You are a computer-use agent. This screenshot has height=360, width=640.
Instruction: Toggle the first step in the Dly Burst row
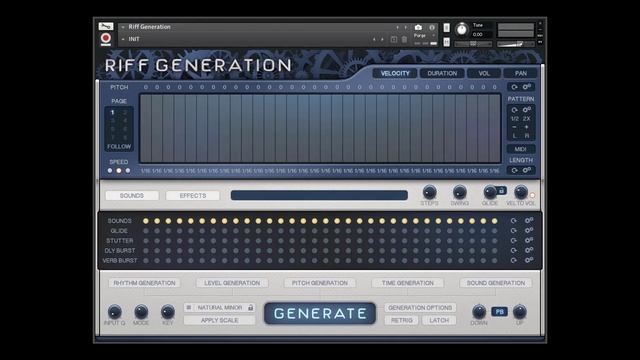pyautogui.click(x=146, y=250)
